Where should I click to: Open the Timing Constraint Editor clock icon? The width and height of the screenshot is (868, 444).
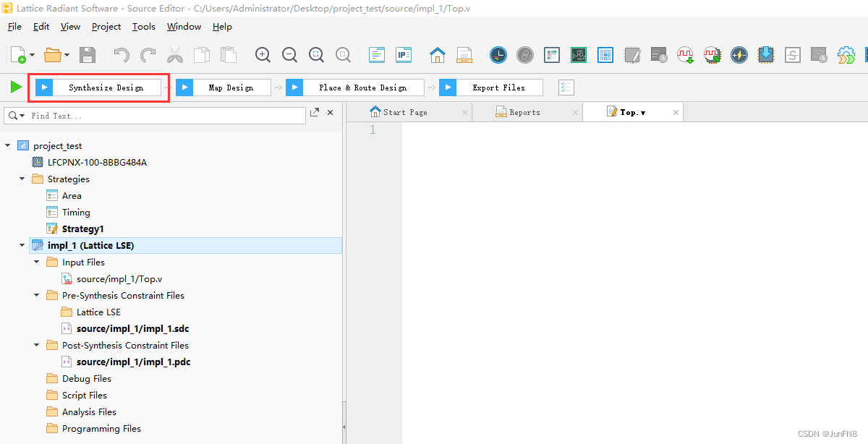tap(498, 54)
